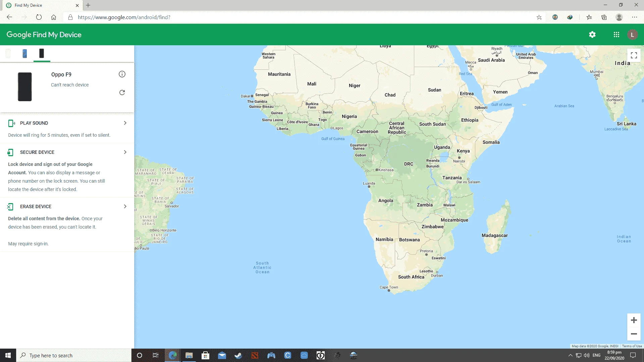The width and height of the screenshot is (644, 362).
Task: Open Find My Device settings gear
Action: point(592,35)
